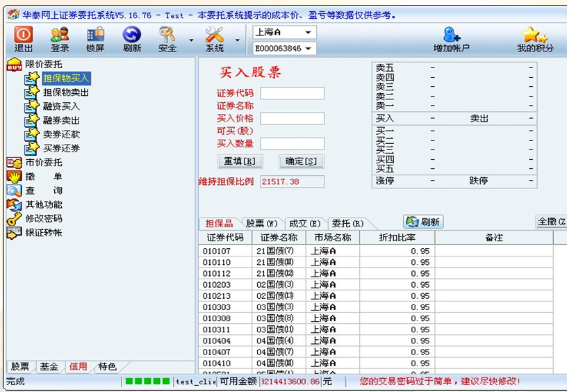Viewport: 567px width, 392px height.
Task: Click the 登录 login toolbar icon
Action: [60, 39]
